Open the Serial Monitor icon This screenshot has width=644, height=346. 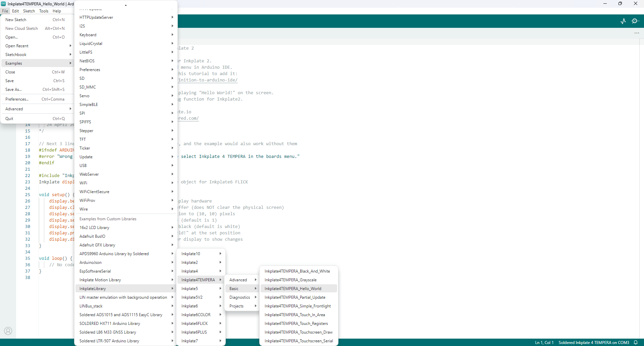[x=635, y=21]
